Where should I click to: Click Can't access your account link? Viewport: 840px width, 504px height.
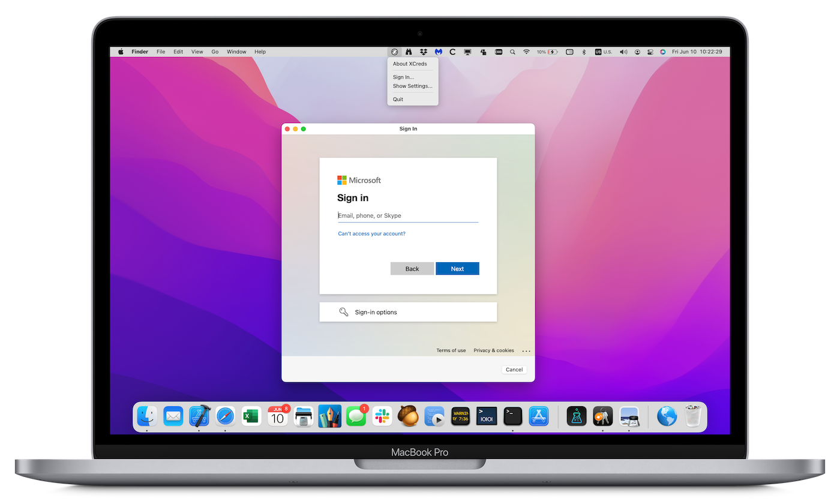(x=372, y=234)
